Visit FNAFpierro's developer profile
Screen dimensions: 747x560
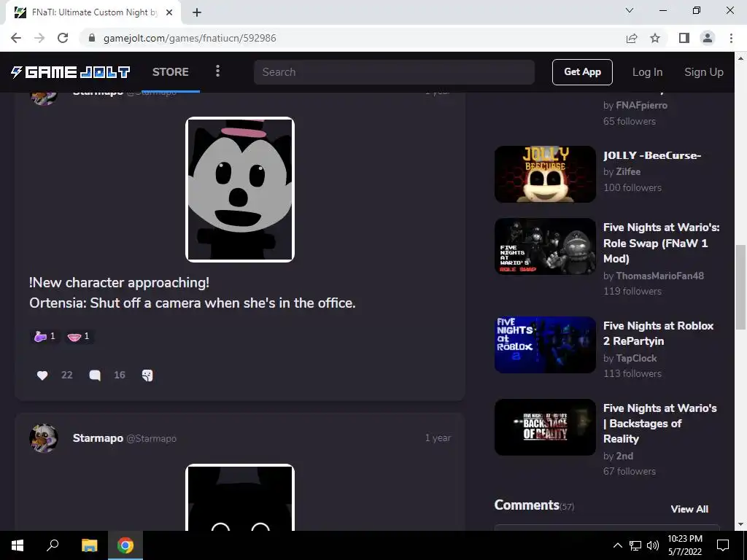pos(642,105)
